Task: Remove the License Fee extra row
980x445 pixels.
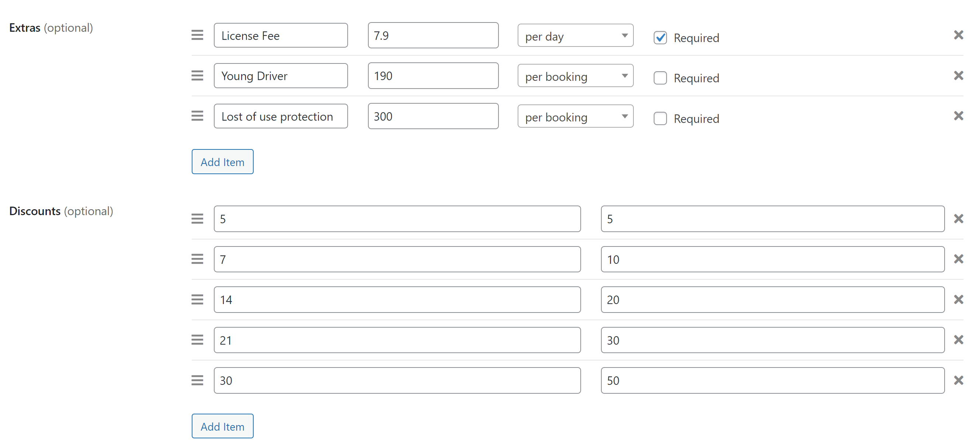Action: [x=958, y=35]
